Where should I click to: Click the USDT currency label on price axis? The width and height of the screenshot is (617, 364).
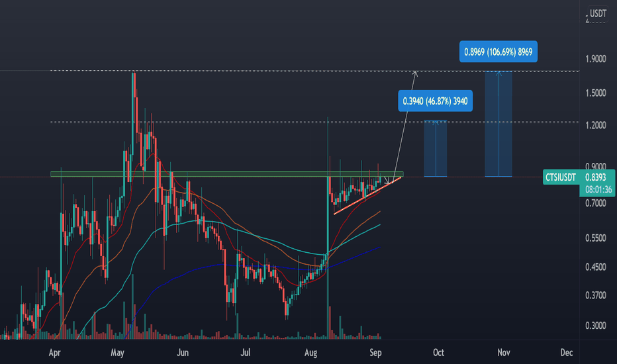[x=598, y=14]
